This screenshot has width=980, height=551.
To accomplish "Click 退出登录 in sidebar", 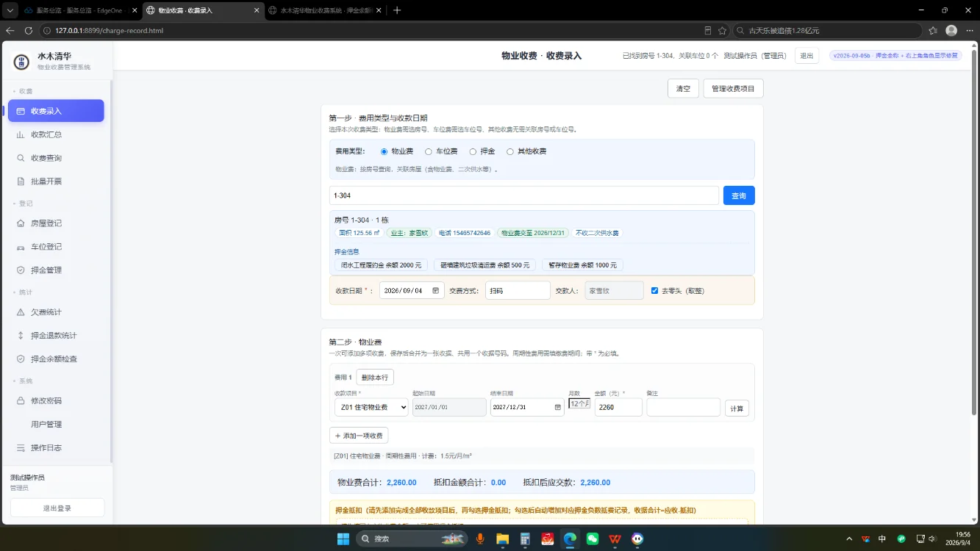I will 57,508.
